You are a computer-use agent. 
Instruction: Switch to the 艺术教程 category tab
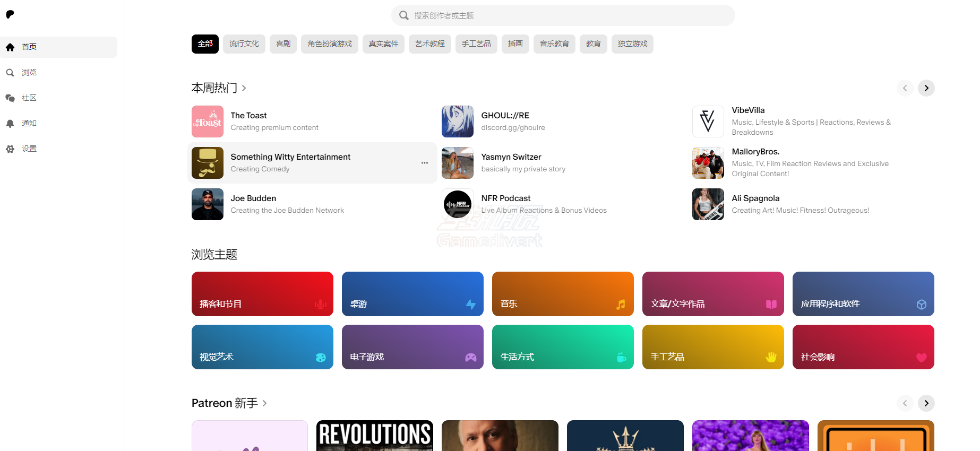429,44
